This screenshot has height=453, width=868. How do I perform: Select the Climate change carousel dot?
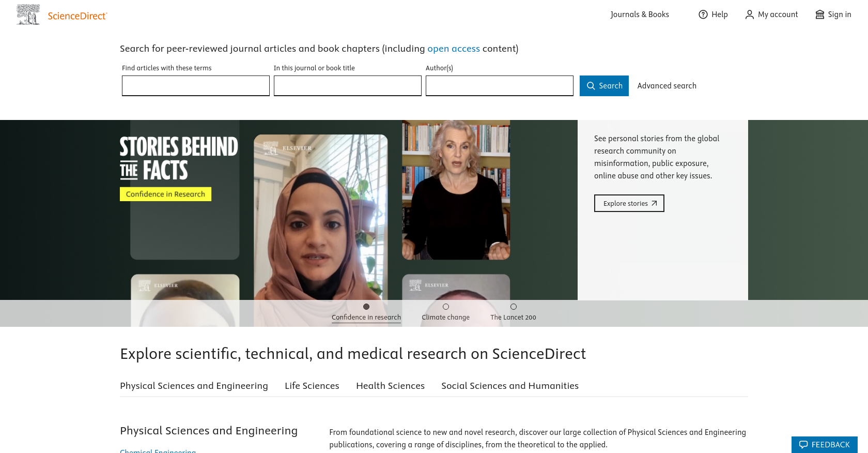pos(446,307)
